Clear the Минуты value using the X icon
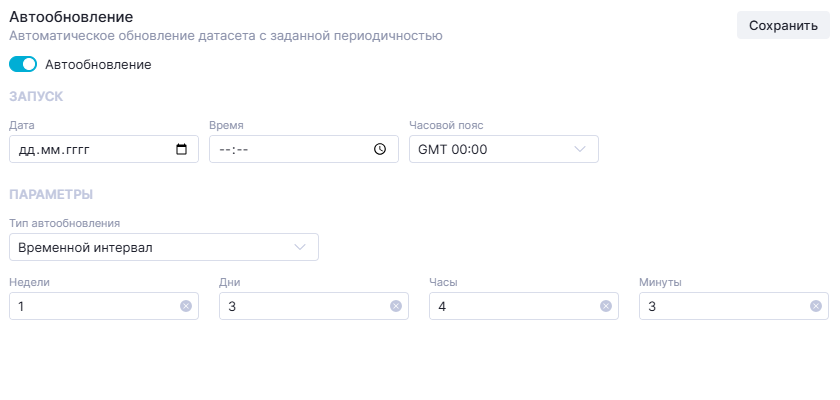Screen dimensions: 840x400 click(x=816, y=306)
